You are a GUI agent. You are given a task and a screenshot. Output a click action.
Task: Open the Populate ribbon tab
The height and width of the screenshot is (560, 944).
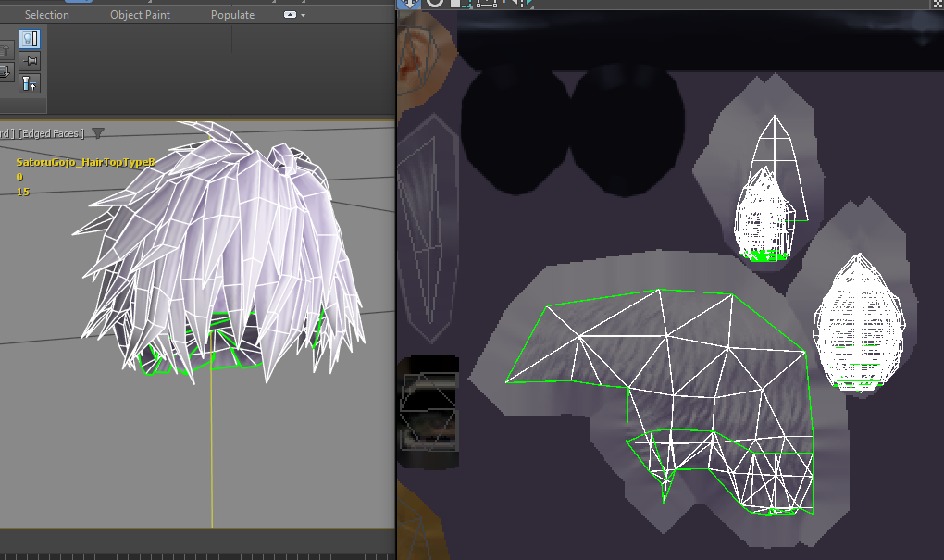pos(232,15)
